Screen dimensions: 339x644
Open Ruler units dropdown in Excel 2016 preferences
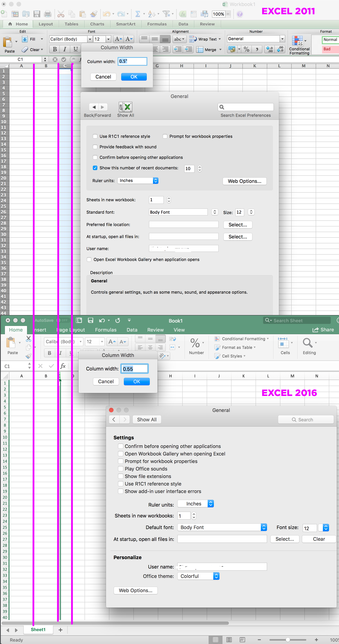pyautogui.click(x=196, y=504)
